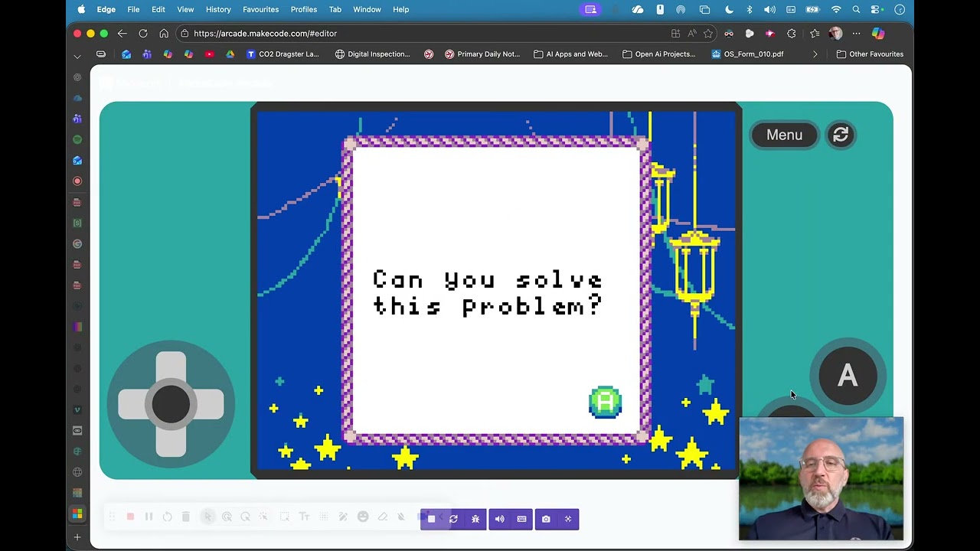
Task: Open the Favourites list icon
Action: tap(815, 34)
